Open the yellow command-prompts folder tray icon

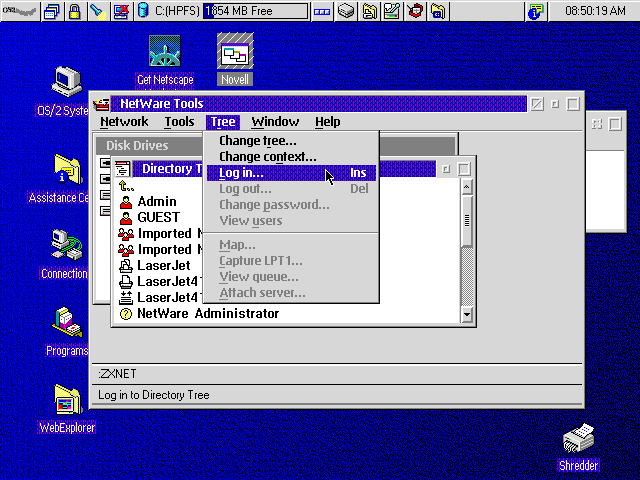438,11
